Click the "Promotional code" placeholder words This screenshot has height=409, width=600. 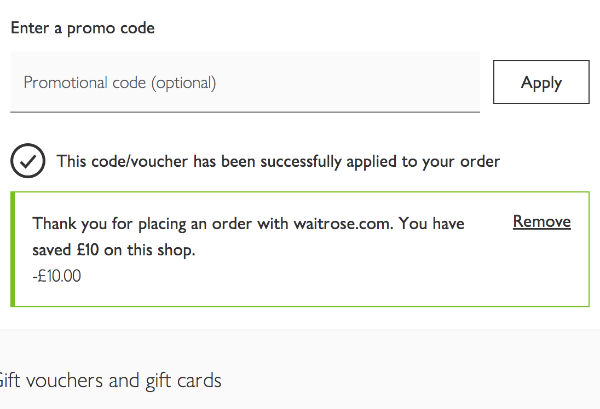click(x=85, y=82)
